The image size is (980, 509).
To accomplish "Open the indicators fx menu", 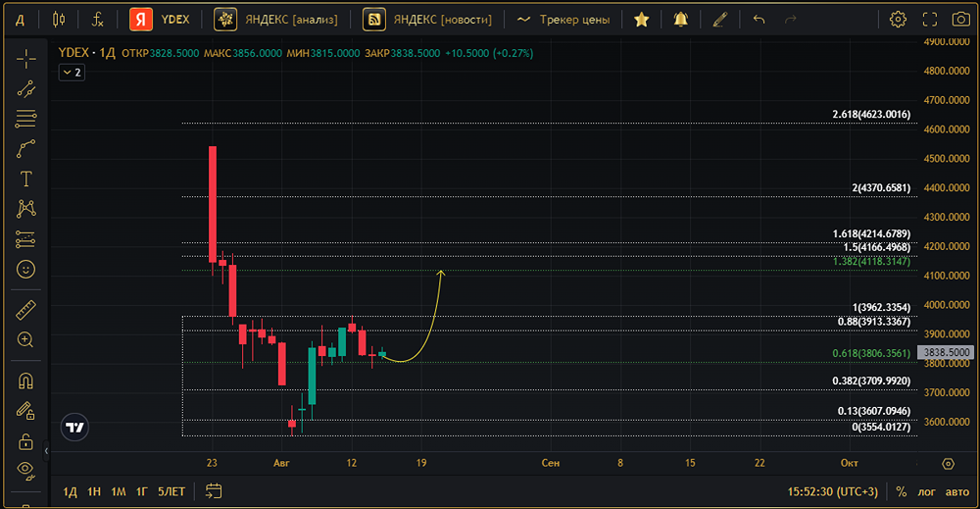I will pos(97,20).
